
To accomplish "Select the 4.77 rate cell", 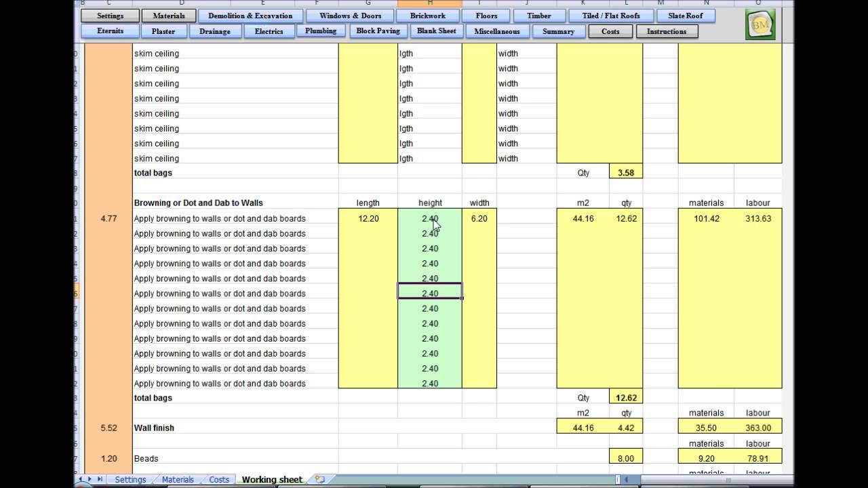I will tap(108, 218).
